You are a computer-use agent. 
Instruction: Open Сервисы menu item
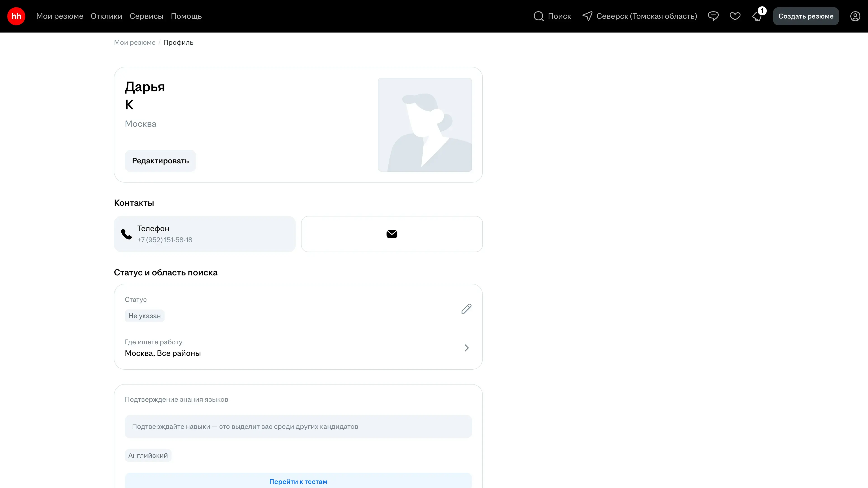[146, 16]
